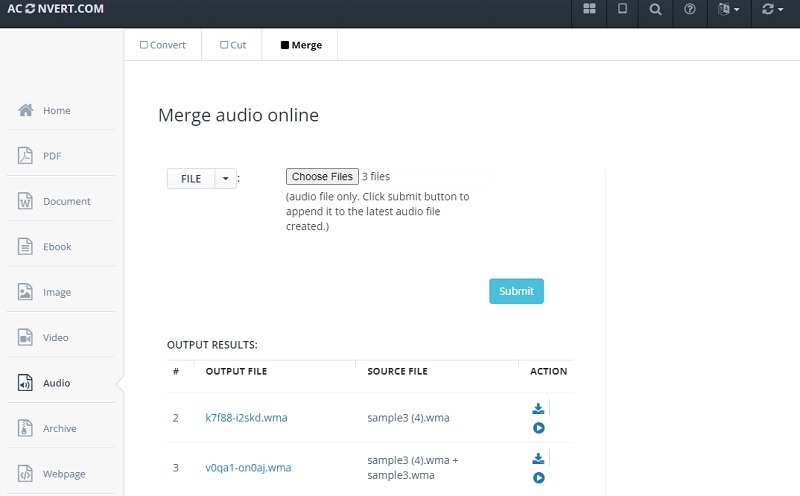Open the k7f88-i2skd.wma file link
This screenshot has width=800, height=496.
click(x=246, y=418)
